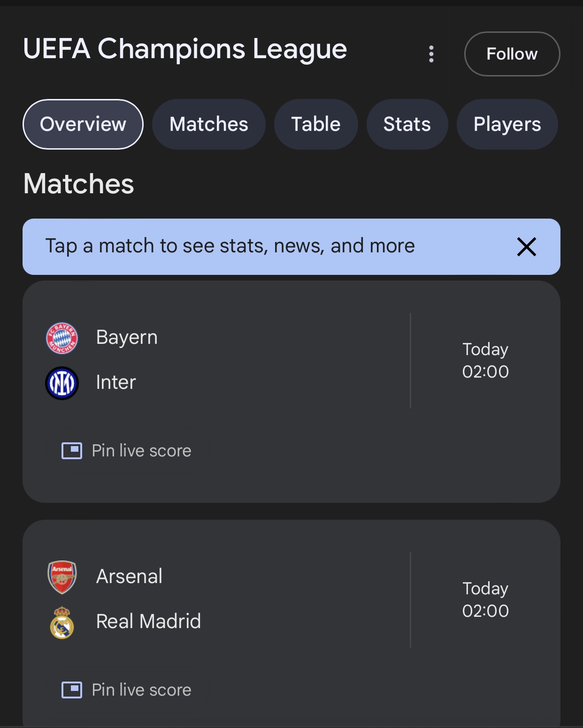The height and width of the screenshot is (728, 583).
Task: Open Bayern team name in match card
Action: coord(127,337)
